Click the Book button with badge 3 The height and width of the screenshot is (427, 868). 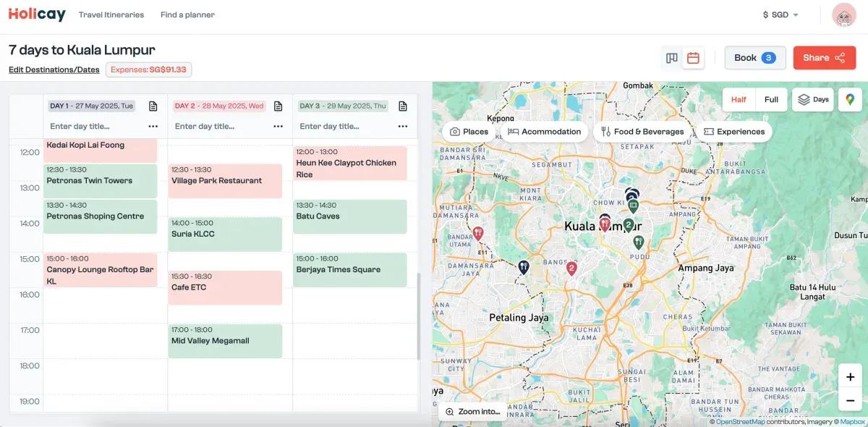coord(755,58)
